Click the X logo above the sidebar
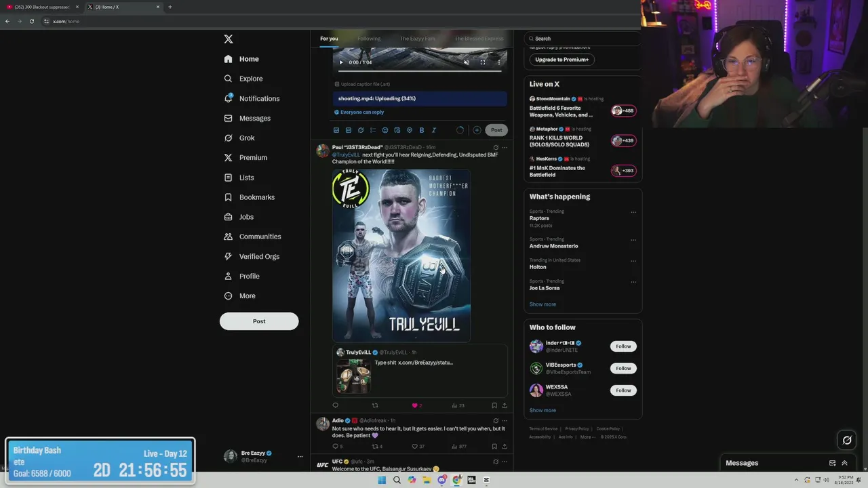The height and width of the screenshot is (488, 868). click(229, 39)
